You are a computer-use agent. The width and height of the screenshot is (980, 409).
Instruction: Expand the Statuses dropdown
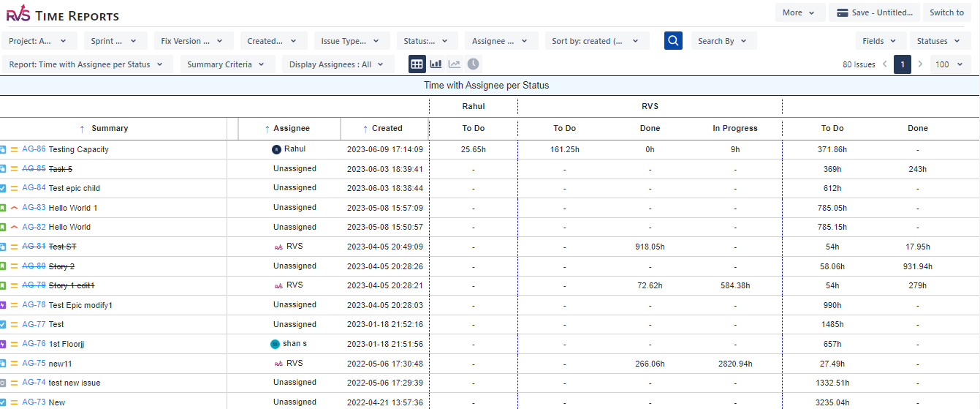[941, 41]
